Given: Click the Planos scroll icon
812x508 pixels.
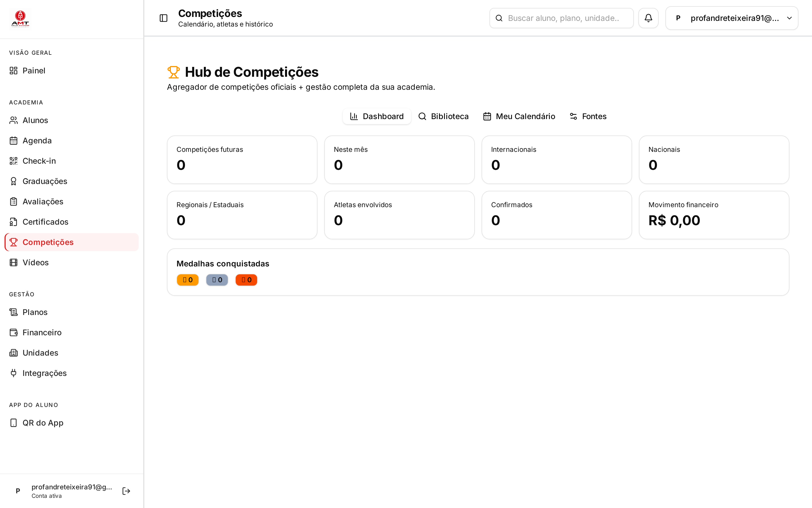Looking at the screenshot, I should click(x=14, y=312).
